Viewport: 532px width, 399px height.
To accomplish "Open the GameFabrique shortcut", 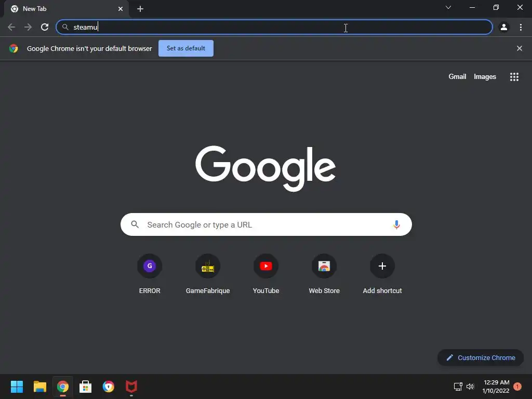I will click(208, 274).
